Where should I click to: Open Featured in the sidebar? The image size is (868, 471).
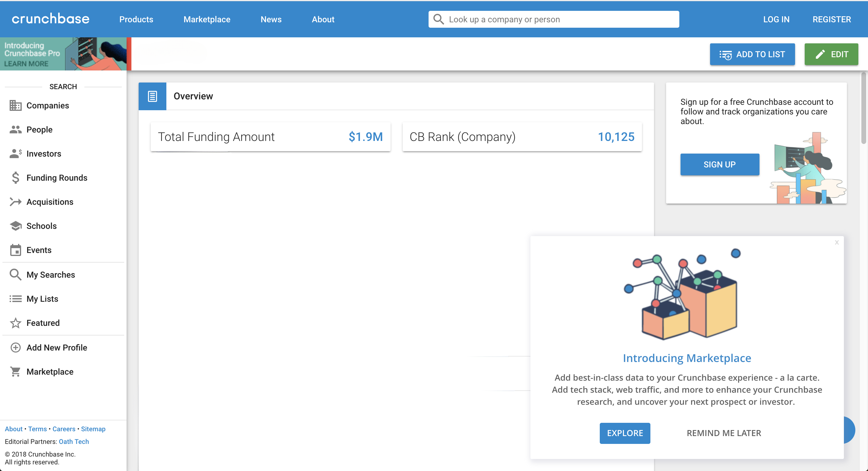(x=43, y=323)
